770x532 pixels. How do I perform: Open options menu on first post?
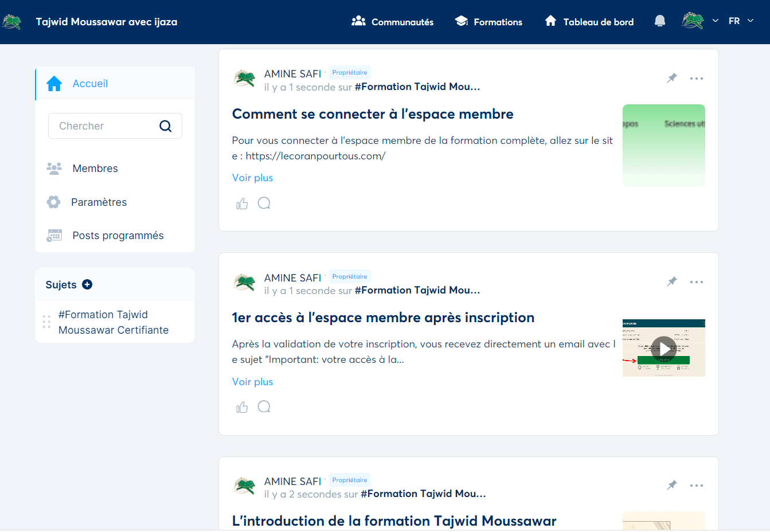tap(697, 79)
